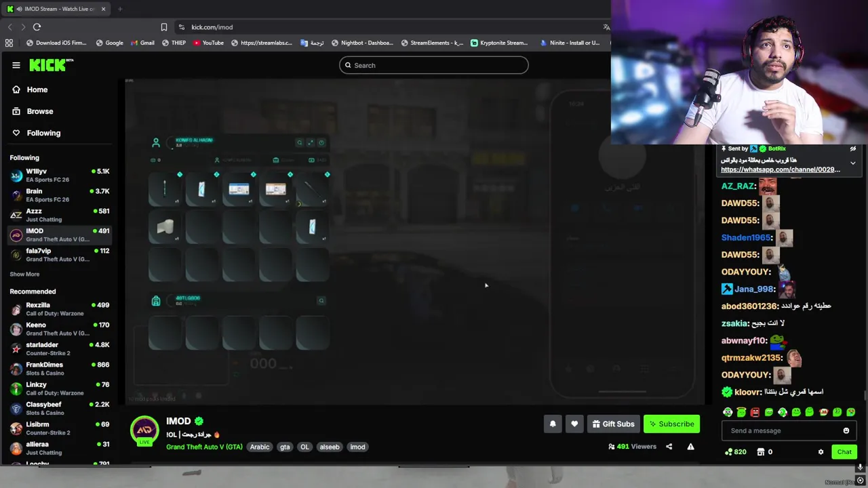Click the bookmark icon beside address bar
The image size is (868, 488).
pos(163,27)
